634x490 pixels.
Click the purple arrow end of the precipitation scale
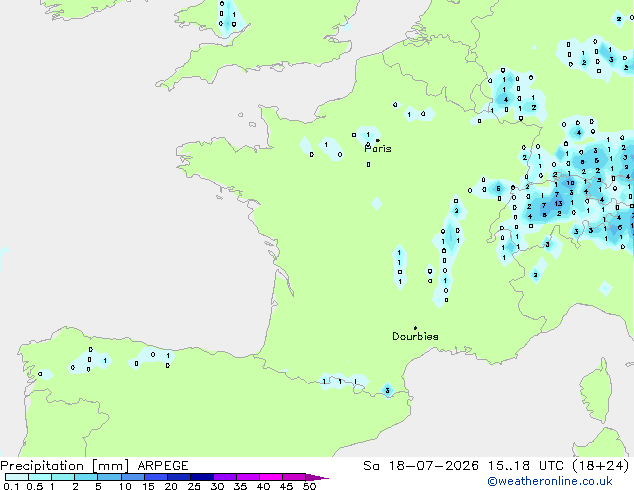tap(317, 477)
